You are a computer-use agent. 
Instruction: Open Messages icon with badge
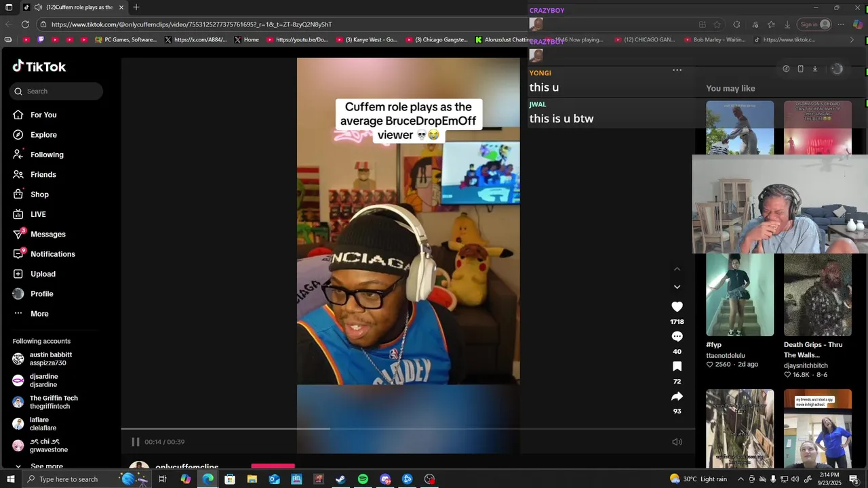click(x=18, y=234)
